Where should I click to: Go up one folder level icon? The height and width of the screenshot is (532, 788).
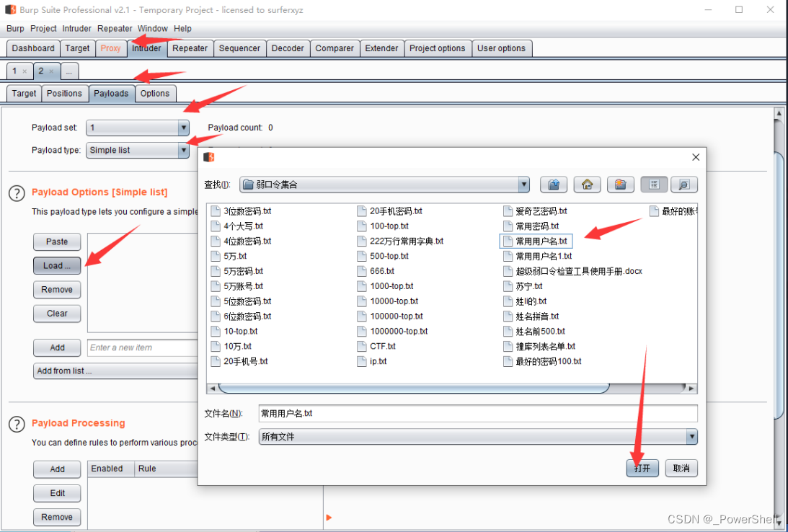click(x=553, y=185)
